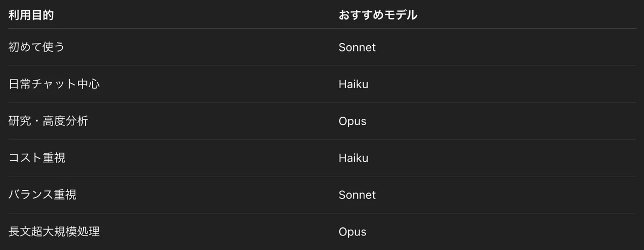Click the 利用目的 column header

click(31, 15)
